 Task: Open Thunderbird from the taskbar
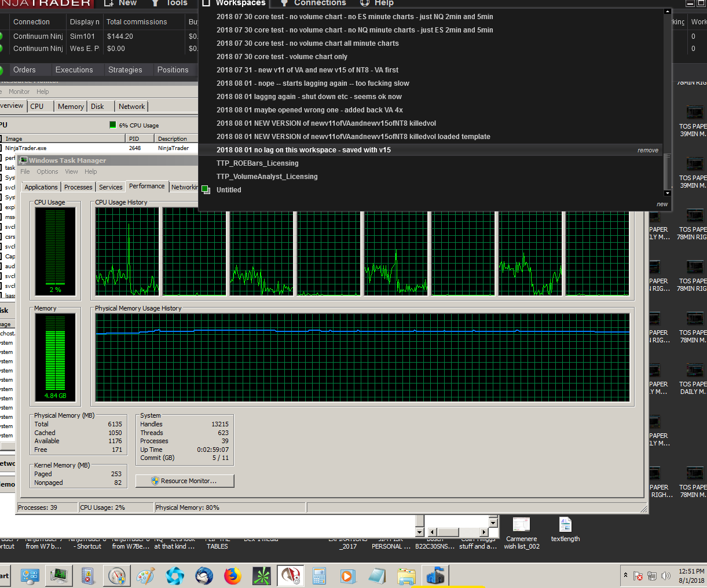[204, 576]
